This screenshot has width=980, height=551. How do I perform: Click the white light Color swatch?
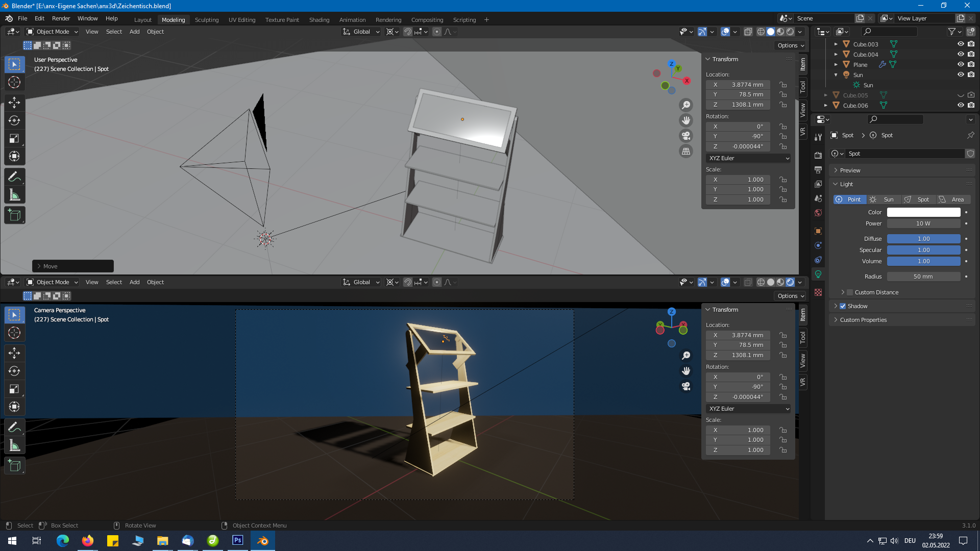pyautogui.click(x=923, y=212)
